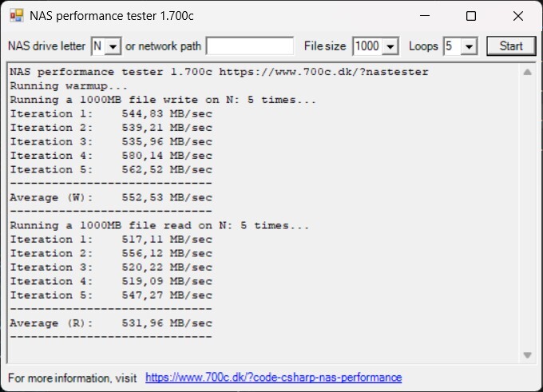Viewport: 543px width, 392px height.
Task: Click the 'NAS drive letter' label
Action: 46,46
